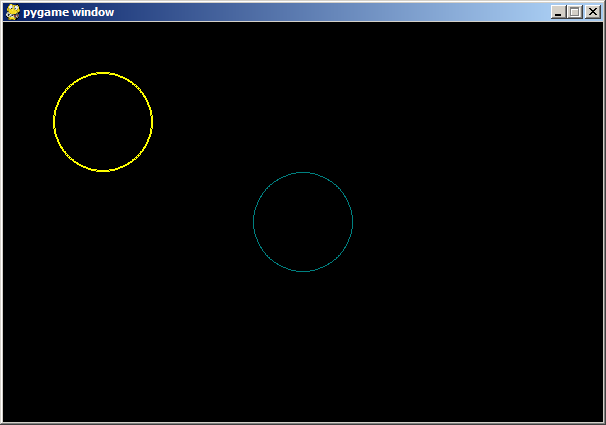Click the yellow circle outline
606x425 pixels.
(x=103, y=122)
